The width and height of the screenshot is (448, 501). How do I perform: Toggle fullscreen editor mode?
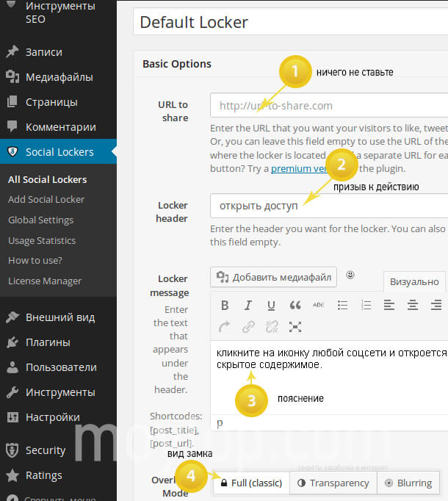pos(295,327)
